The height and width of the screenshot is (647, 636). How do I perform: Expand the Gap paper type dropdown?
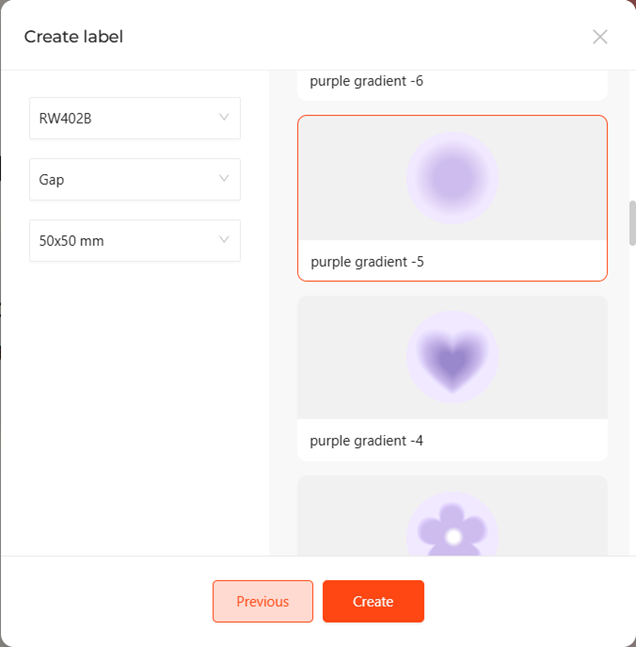135,179
